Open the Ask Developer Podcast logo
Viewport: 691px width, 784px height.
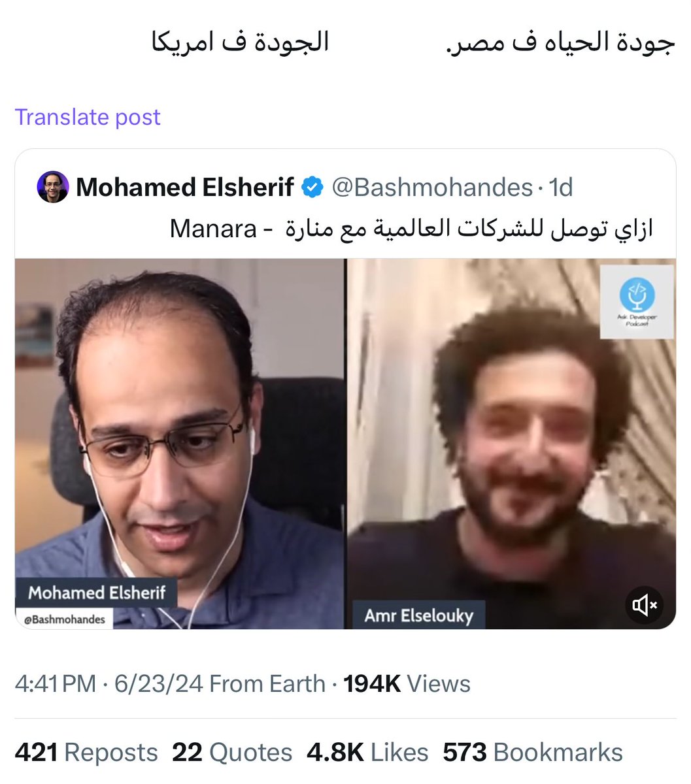click(x=637, y=301)
